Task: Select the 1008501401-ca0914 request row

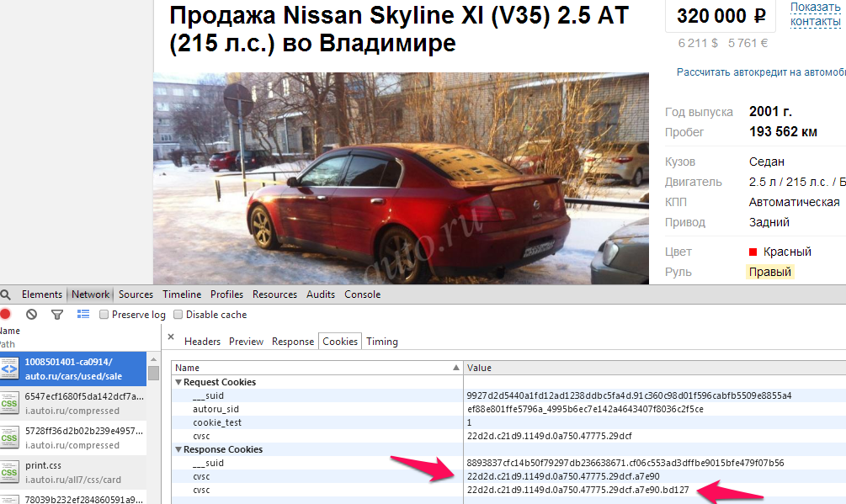Action: [x=73, y=369]
